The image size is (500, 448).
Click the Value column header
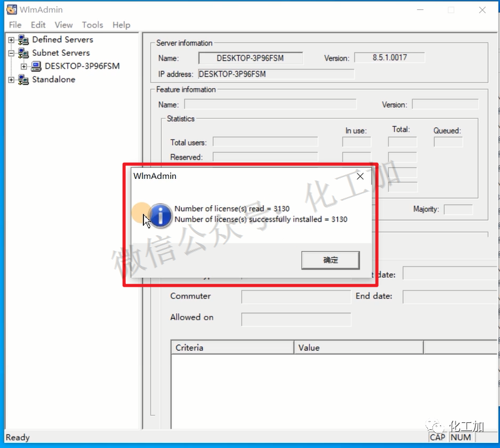pyautogui.click(x=359, y=347)
